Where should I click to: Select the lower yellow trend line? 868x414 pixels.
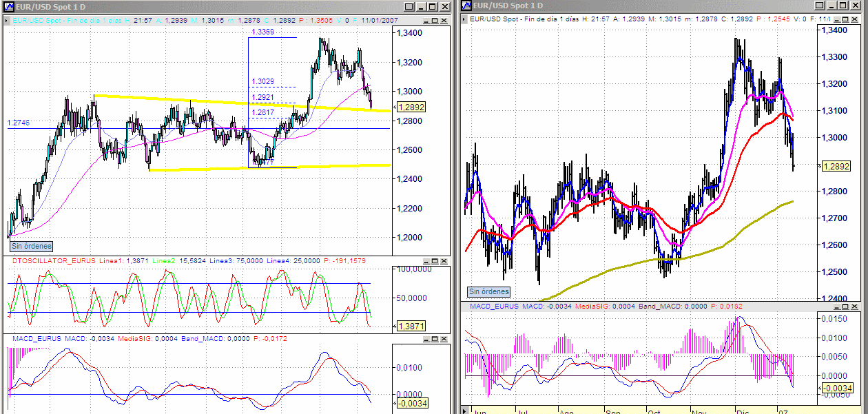click(269, 167)
